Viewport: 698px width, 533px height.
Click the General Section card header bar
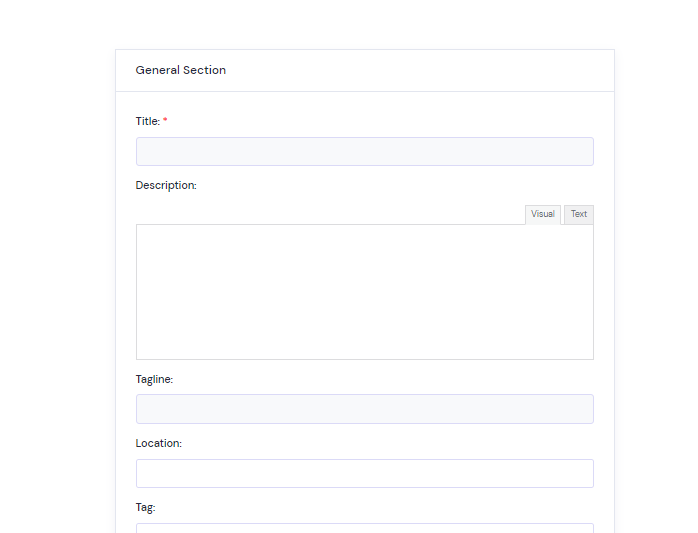pos(365,70)
